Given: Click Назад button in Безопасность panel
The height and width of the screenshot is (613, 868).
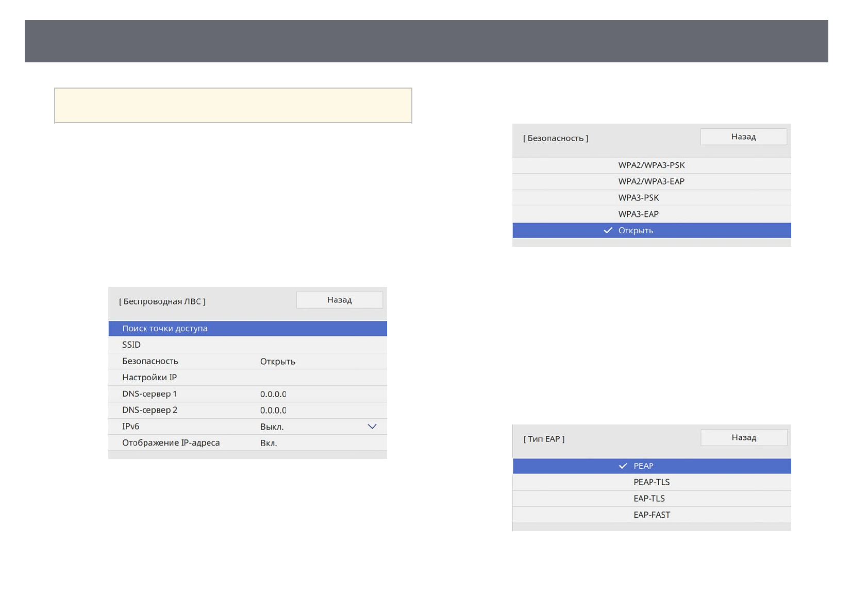Looking at the screenshot, I should click(x=743, y=137).
